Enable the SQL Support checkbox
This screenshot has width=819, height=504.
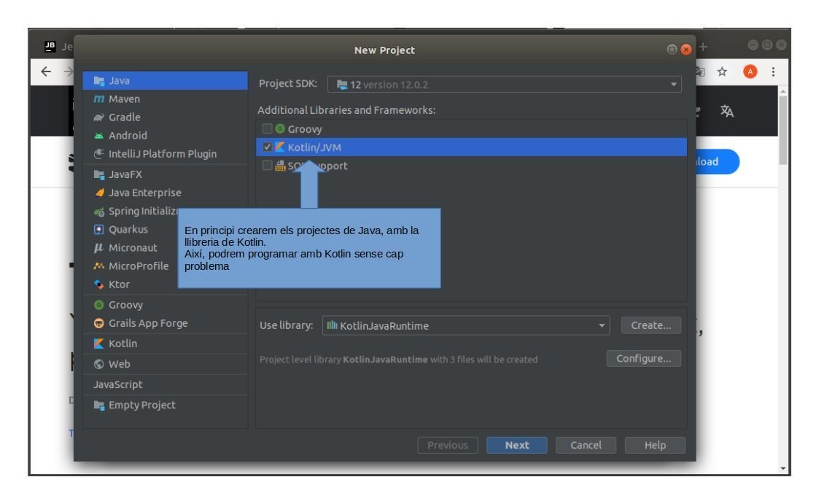pyautogui.click(x=267, y=166)
